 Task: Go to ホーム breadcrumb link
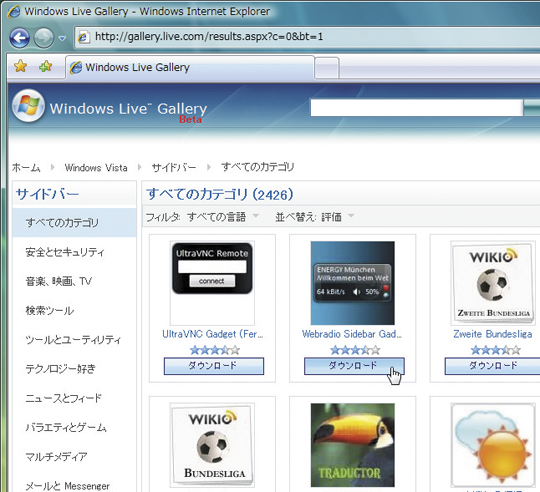pyautogui.click(x=26, y=167)
